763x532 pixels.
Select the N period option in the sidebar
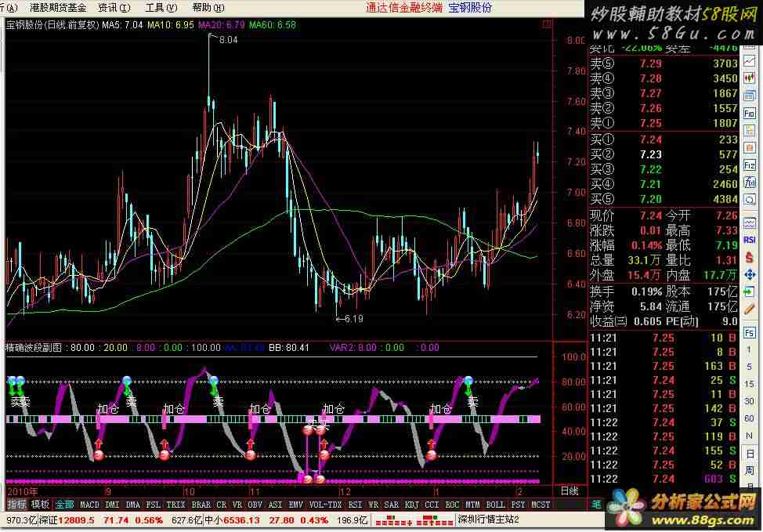(750, 436)
